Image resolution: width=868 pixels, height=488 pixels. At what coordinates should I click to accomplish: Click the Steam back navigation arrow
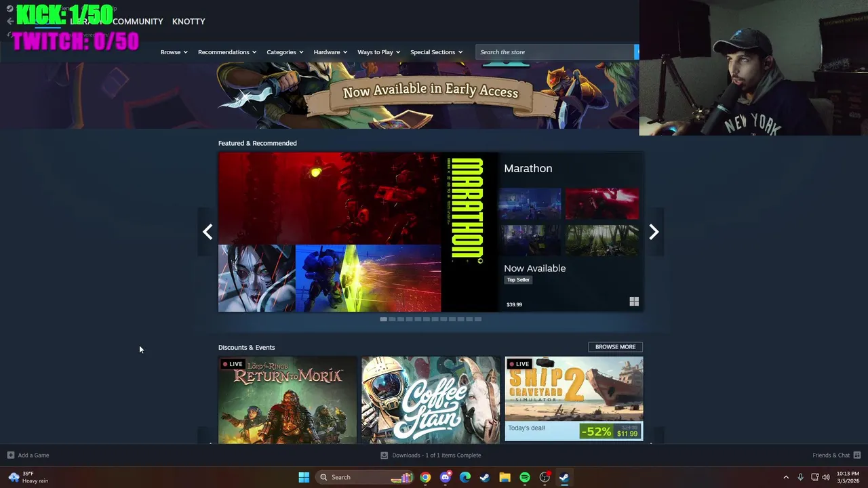pyautogui.click(x=9, y=21)
